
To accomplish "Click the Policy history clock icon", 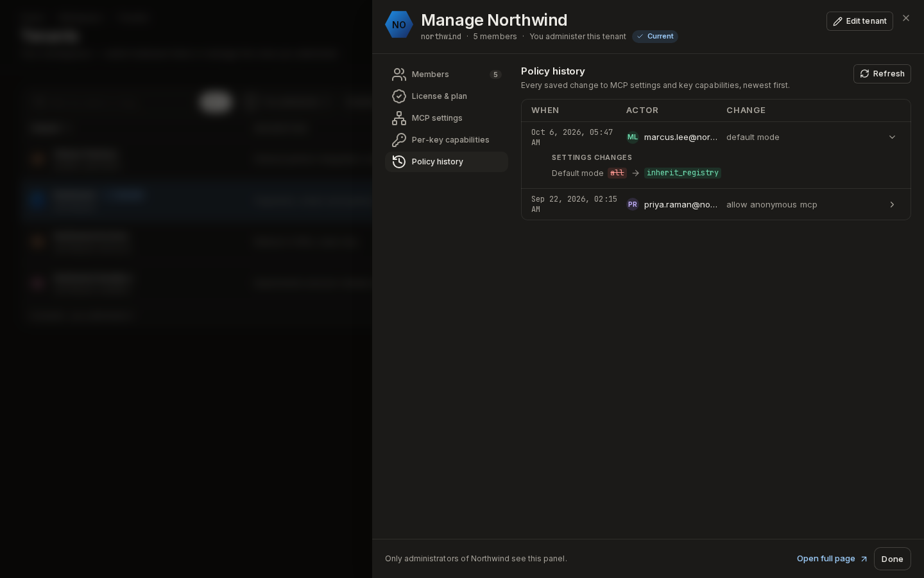I will coord(399,162).
